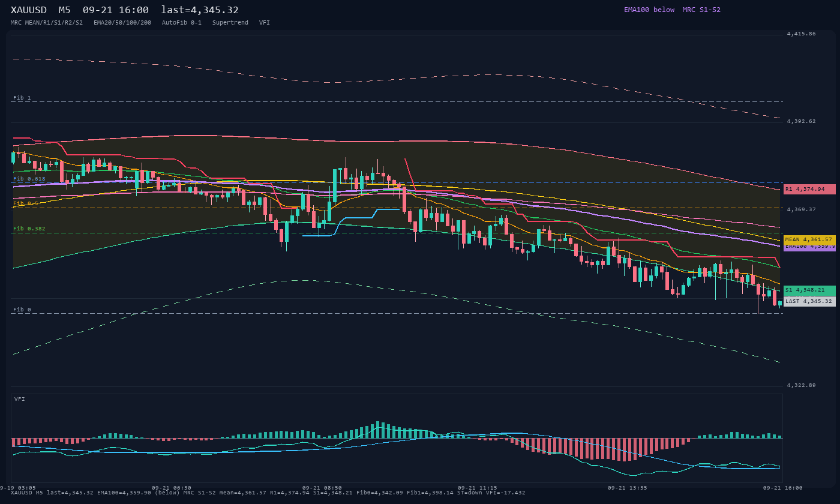Screen dimensions: 840x504
Task: Click the "Fib 0.5" level label
Action: tap(26, 204)
